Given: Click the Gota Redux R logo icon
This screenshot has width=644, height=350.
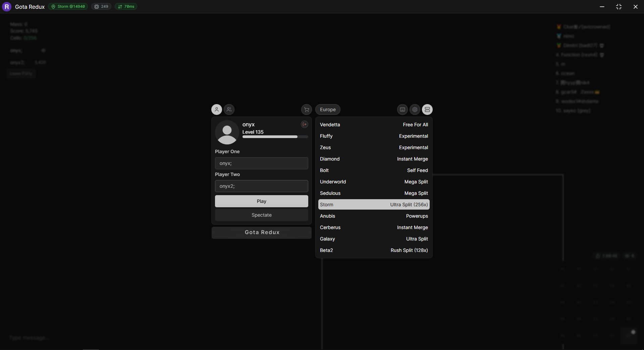Looking at the screenshot, I should (x=7, y=7).
